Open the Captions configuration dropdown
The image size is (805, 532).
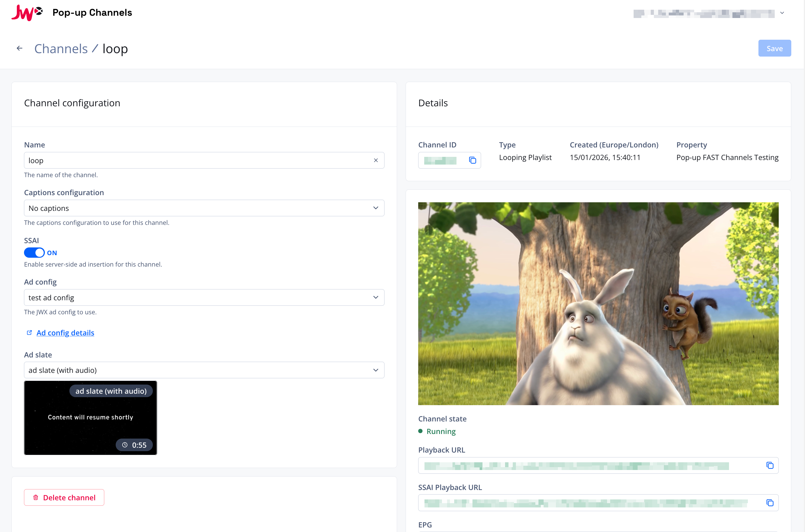(204, 208)
